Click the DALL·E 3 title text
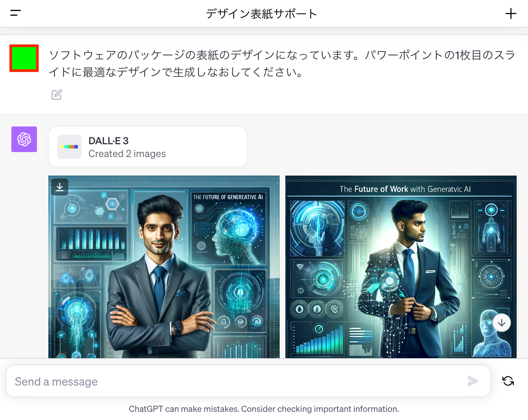Image resolution: width=528 pixels, height=420 pixels. (108, 141)
